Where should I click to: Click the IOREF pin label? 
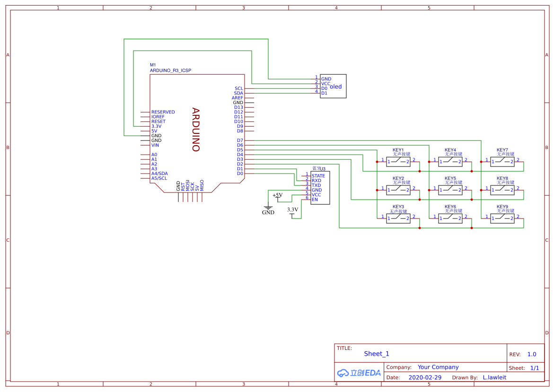click(158, 116)
